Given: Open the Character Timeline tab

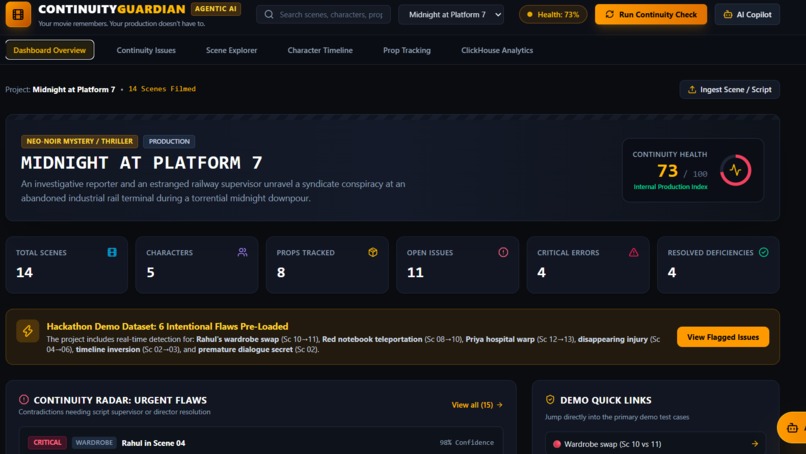Looking at the screenshot, I should (x=320, y=50).
